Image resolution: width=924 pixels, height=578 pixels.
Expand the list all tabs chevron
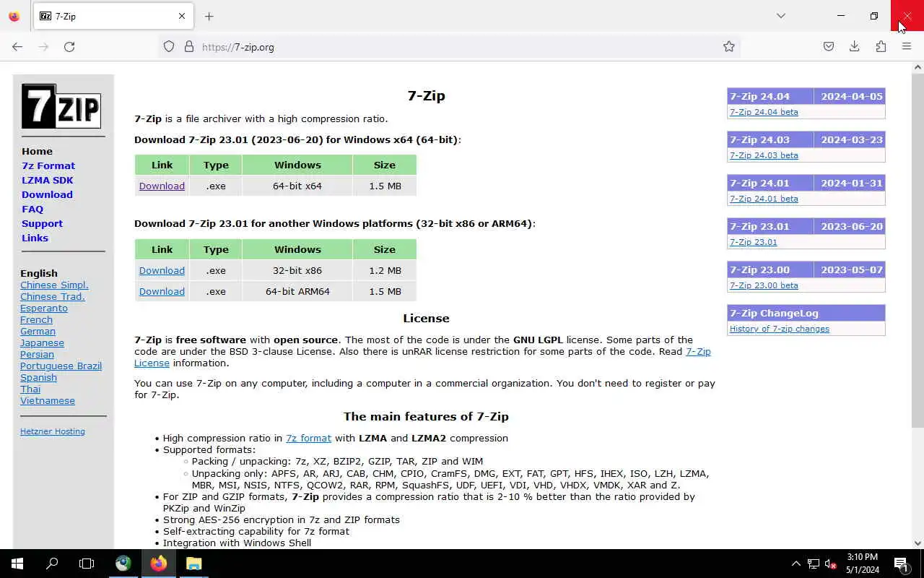click(781, 16)
